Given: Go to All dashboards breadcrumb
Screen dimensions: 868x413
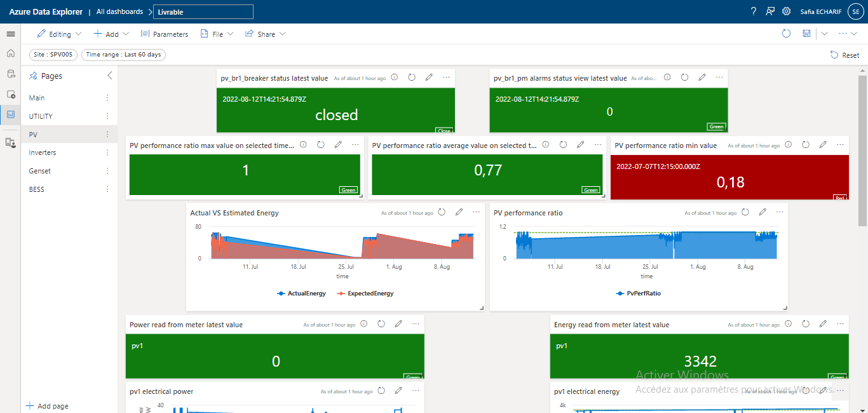Looking at the screenshot, I should [x=119, y=11].
